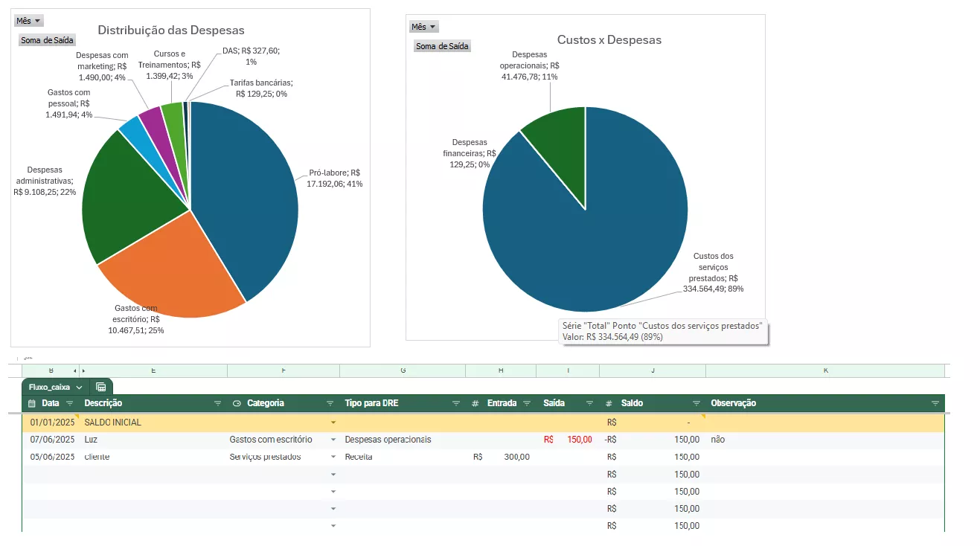Click the dropdown type icon before Categoria
The height and width of the screenshot is (546, 980).
coord(237,403)
